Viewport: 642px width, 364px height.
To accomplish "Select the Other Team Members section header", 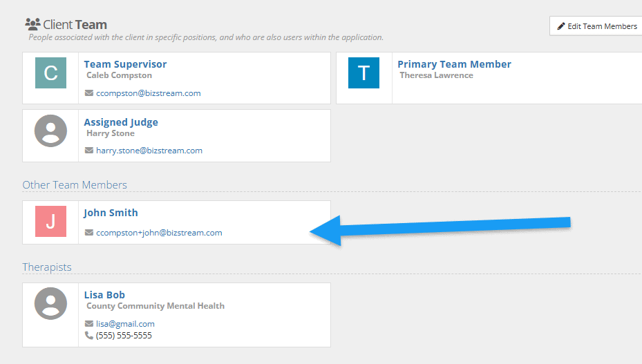I will [75, 185].
